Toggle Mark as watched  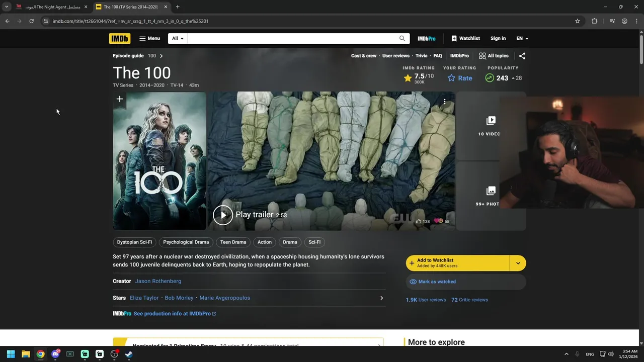point(466,282)
